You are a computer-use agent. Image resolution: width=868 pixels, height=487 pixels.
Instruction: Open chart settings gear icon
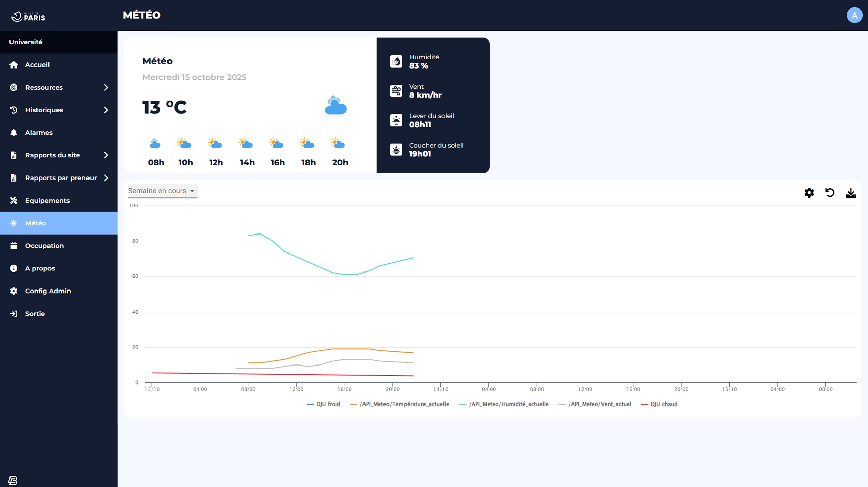point(809,193)
